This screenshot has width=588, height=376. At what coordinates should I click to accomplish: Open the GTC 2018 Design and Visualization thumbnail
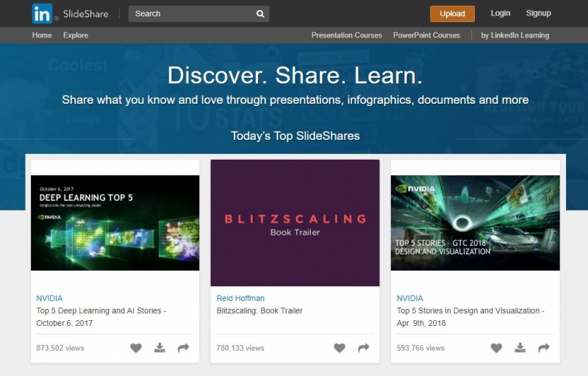coord(475,223)
